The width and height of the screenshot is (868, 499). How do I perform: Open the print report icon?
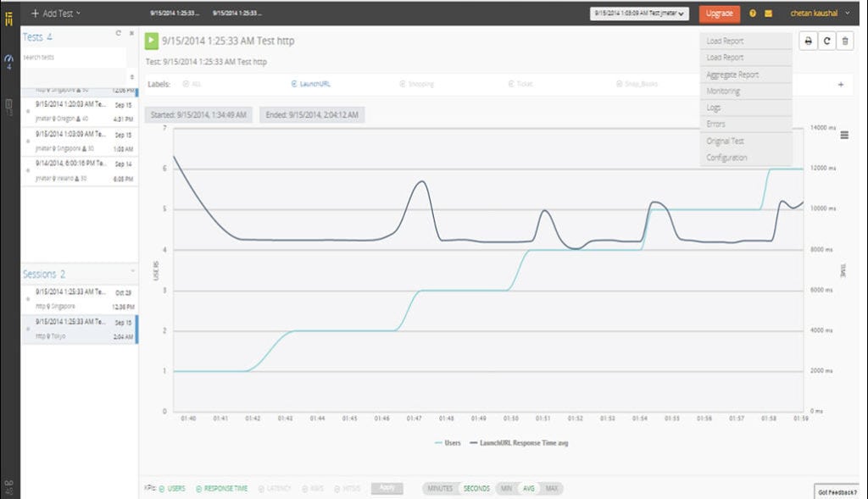tap(806, 41)
